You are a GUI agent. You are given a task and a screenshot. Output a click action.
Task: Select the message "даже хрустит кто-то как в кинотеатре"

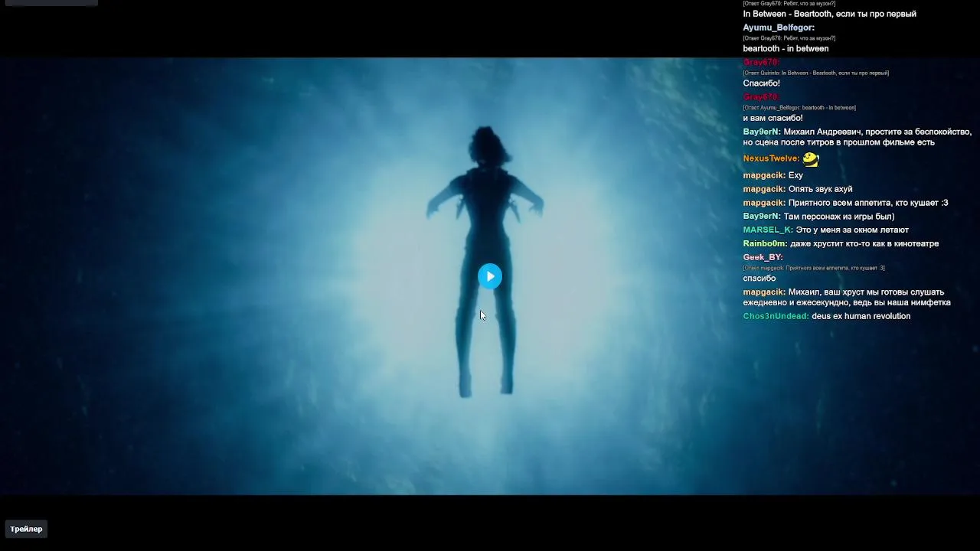coord(864,243)
